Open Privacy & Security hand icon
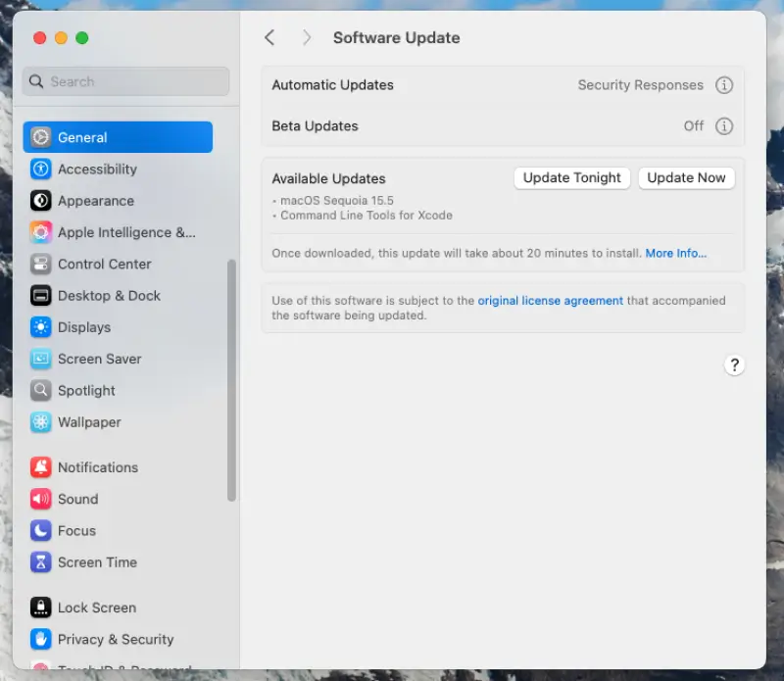This screenshot has height=681, width=784. (40, 639)
